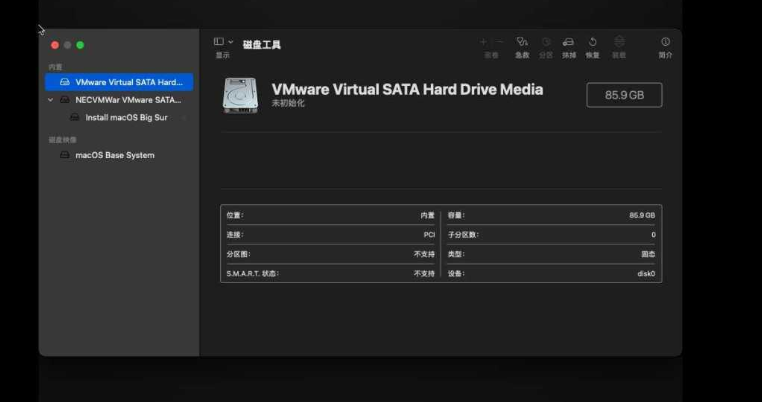The width and height of the screenshot is (762, 402).
Task: Click the disk icon beside macOS Base System
Action: (x=65, y=155)
